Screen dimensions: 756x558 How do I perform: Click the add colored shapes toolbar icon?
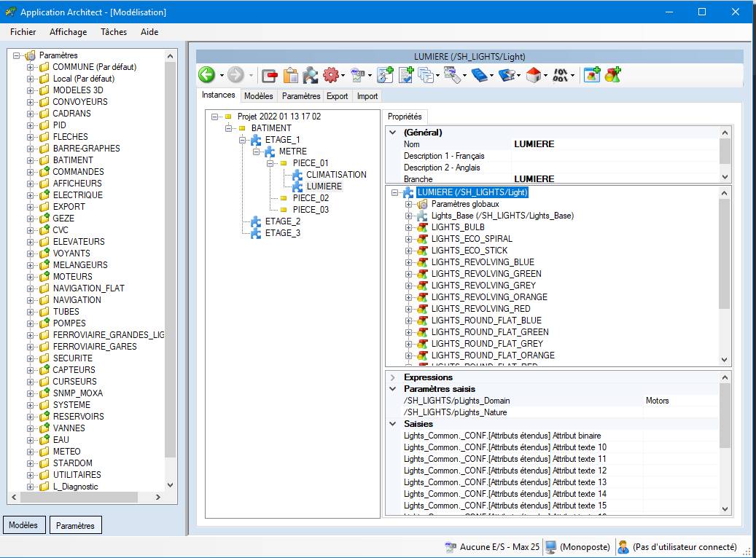(x=613, y=75)
